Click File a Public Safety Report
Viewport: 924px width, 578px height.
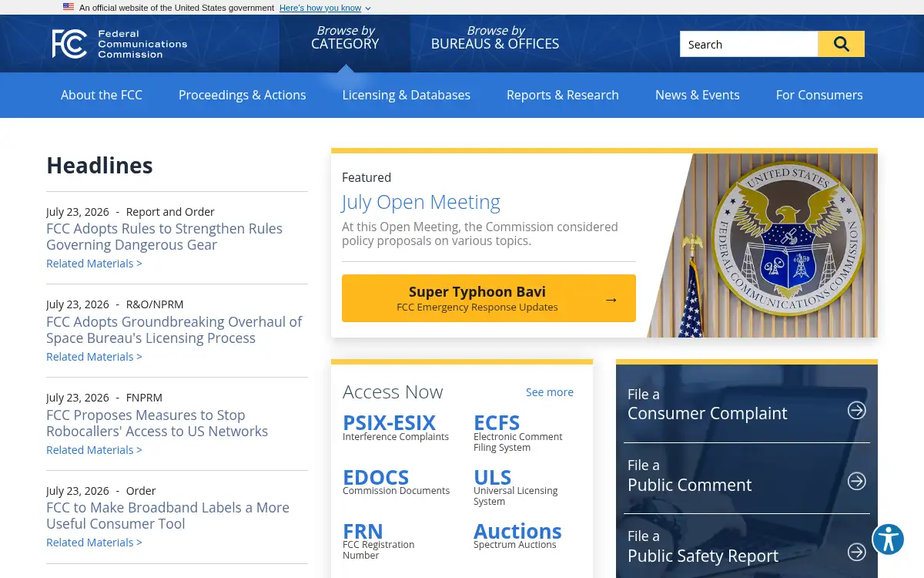coord(746,547)
